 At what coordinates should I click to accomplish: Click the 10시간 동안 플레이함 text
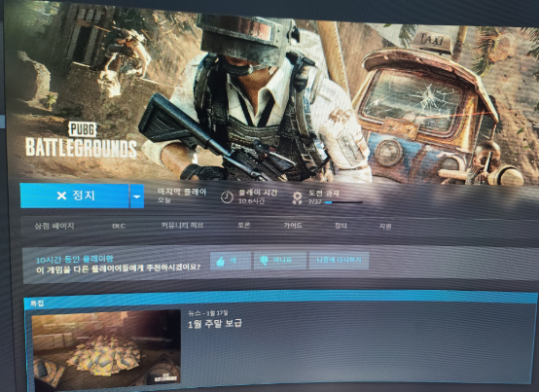coord(75,260)
